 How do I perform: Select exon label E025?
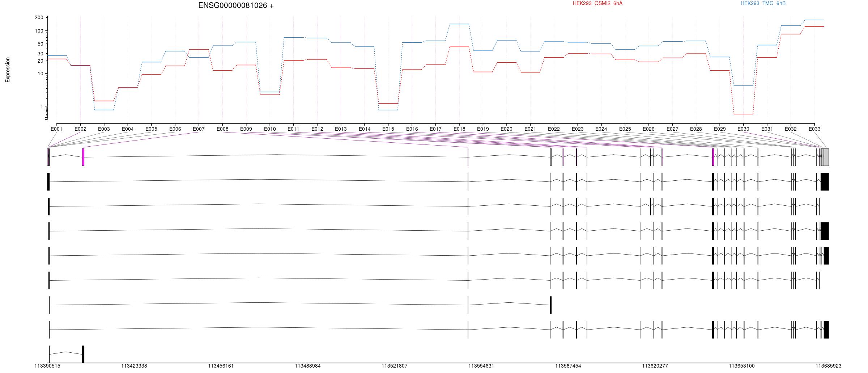(x=625, y=129)
